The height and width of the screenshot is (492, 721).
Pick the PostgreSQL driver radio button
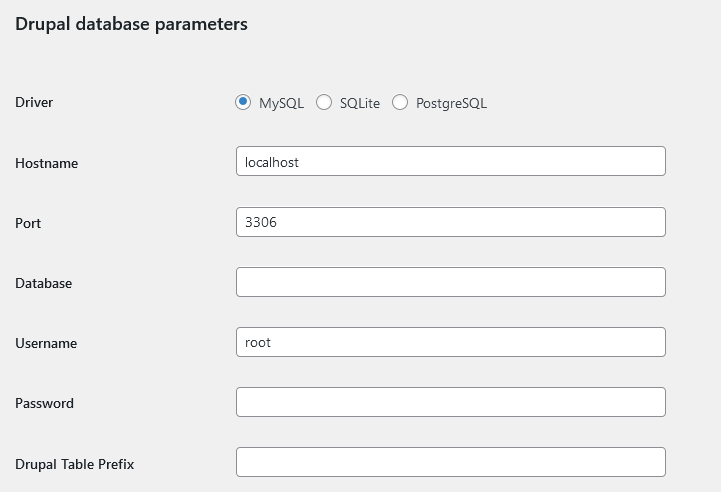click(400, 102)
